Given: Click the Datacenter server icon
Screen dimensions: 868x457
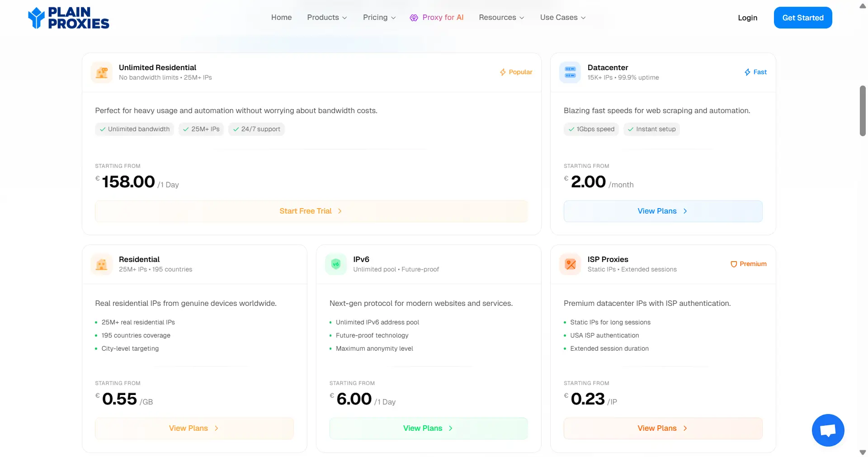Looking at the screenshot, I should (x=570, y=72).
